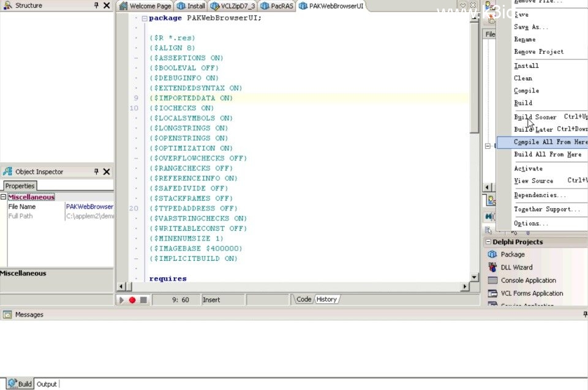
Task: Choose the Console Application icon
Action: pyautogui.click(x=492, y=280)
